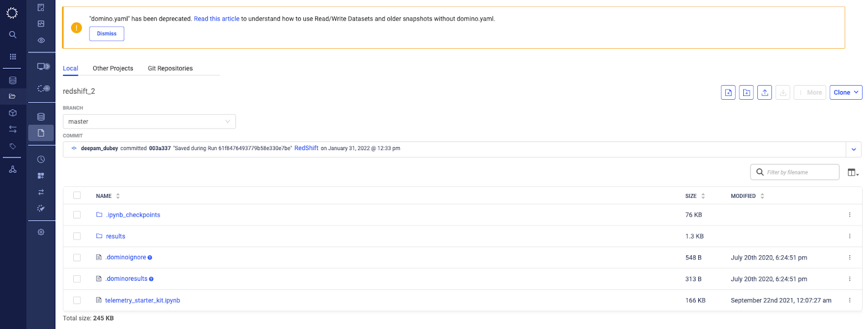Click the Domino logo icon in the sidebar
The width and height of the screenshot is (868, 329).
(x=12, y=12)
